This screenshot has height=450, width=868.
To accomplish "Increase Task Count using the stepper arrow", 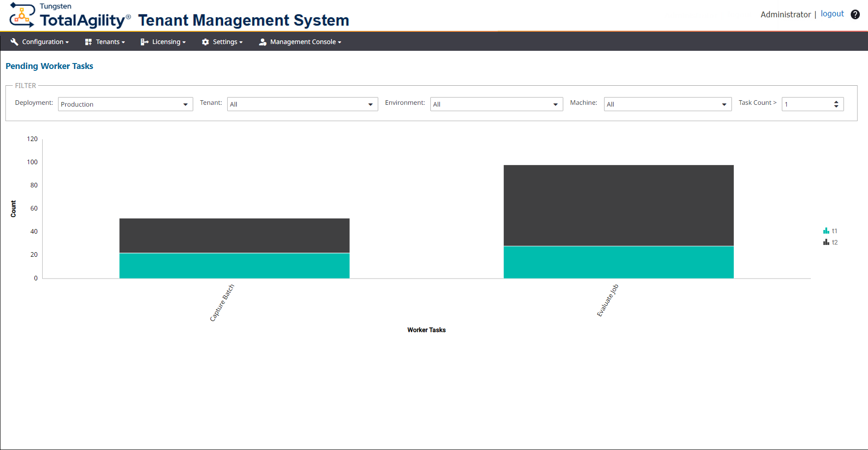I will [x=836, y=102].
